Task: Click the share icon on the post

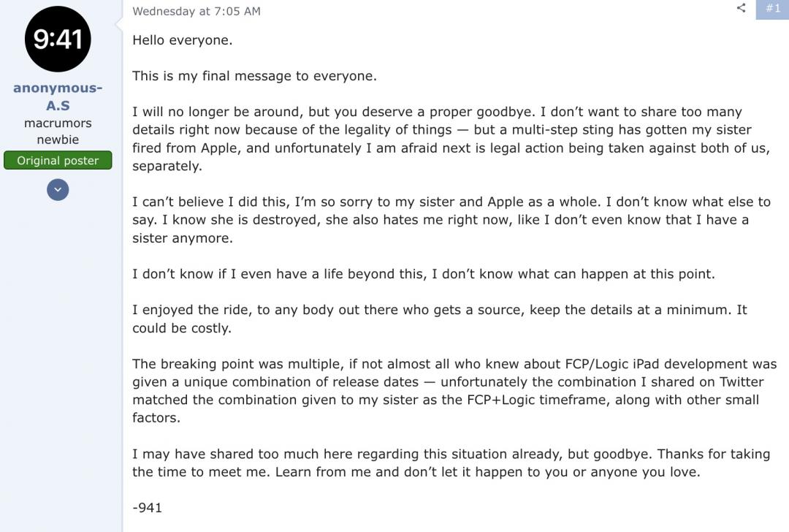Action: point(741,8)
